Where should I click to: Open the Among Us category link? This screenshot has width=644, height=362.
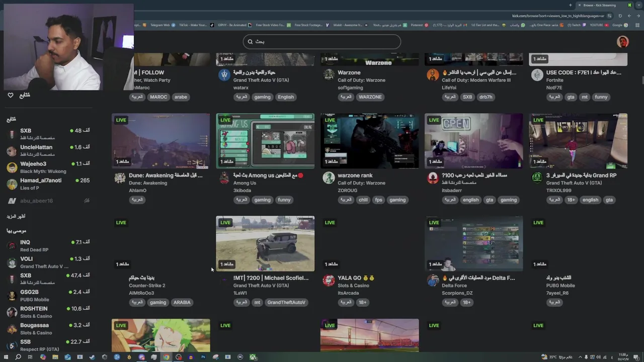[x=245, y=183]
